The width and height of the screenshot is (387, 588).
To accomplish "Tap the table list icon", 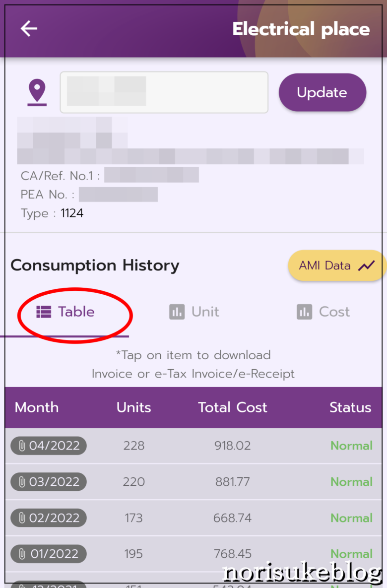I will pyautogui.click(x=44, y=312).
